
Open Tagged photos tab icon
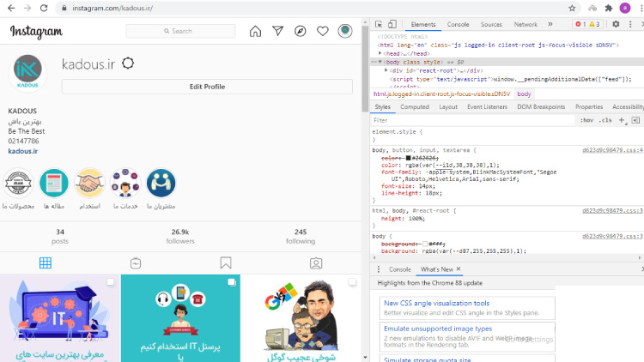click(316, 263)
